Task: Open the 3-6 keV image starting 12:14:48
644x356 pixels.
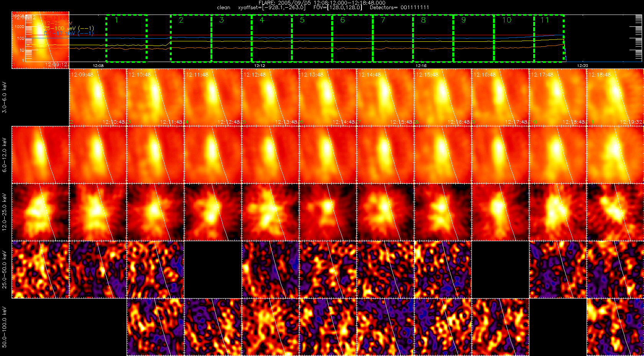Action: (385, 98)
